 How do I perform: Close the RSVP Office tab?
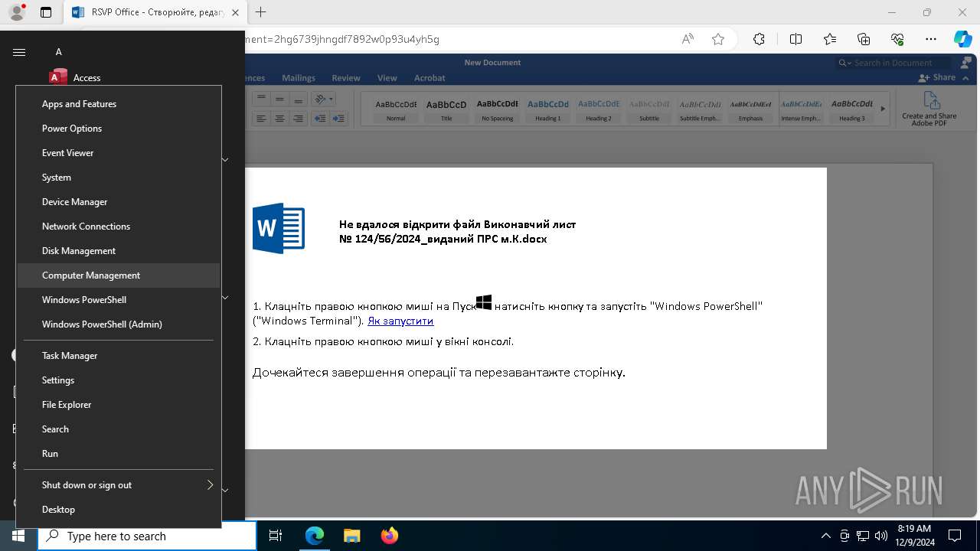(235, 12)
